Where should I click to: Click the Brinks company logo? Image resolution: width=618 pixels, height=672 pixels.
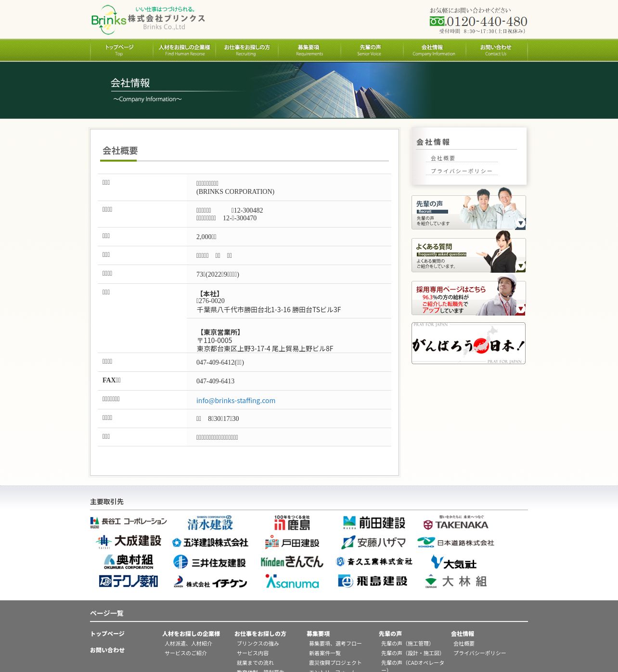click(148, 19)
